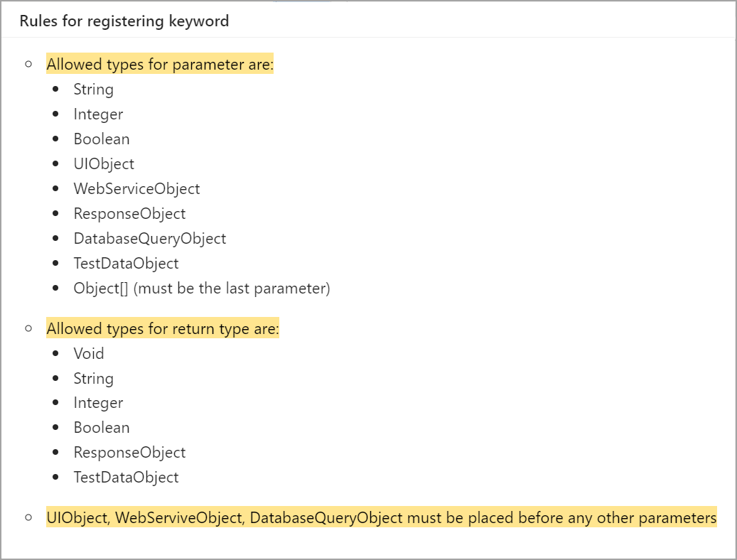Click 'Integer' in return types list

pyautogui.click(x=98, y=403)
